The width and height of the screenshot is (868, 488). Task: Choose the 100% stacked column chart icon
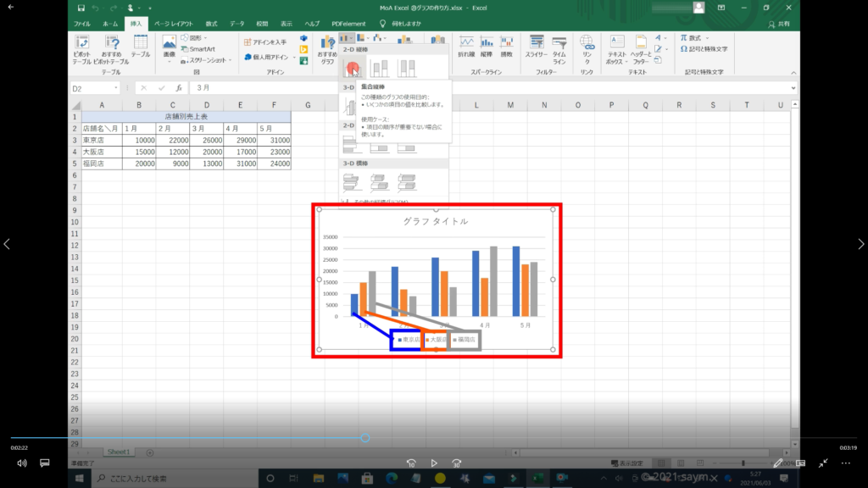click(408, 69)
